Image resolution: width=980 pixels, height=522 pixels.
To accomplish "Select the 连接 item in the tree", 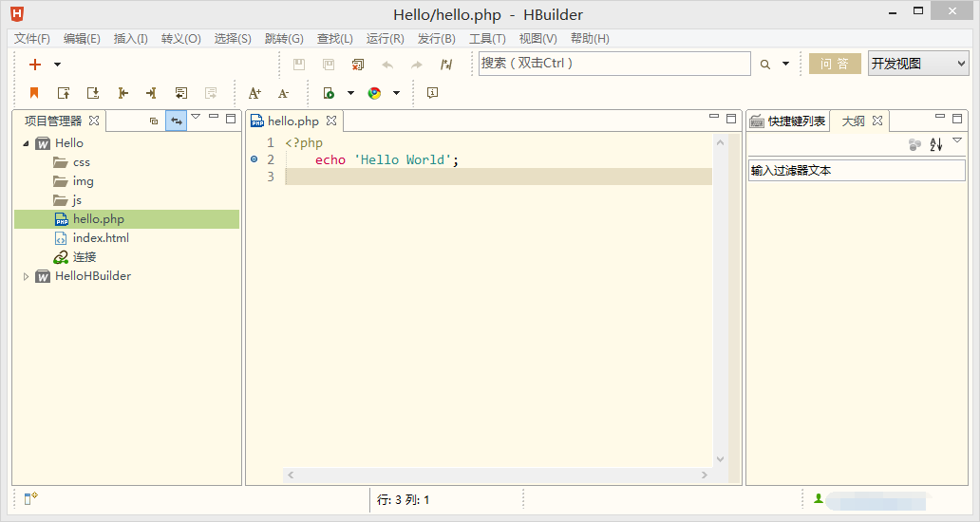I will 85,256.
